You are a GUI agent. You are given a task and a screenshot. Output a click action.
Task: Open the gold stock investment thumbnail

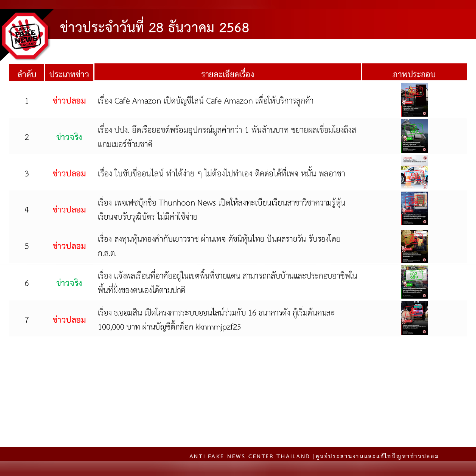point(414,246)
